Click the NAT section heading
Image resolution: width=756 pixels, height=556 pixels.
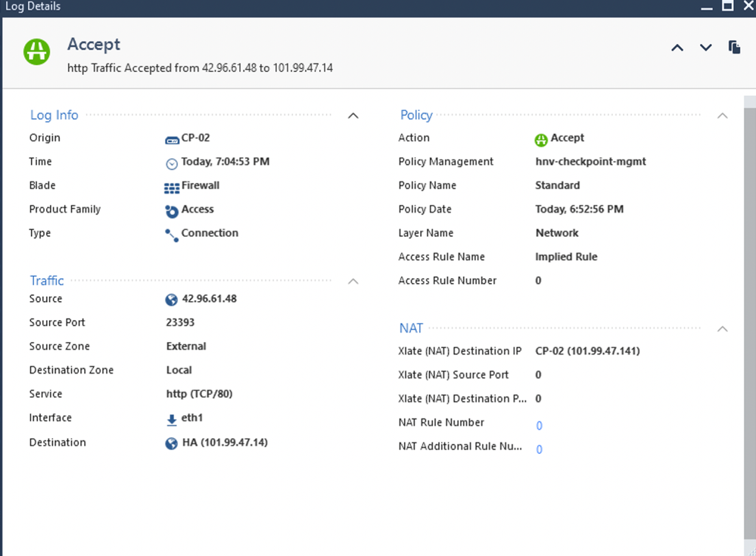click(x=411, y=328)
